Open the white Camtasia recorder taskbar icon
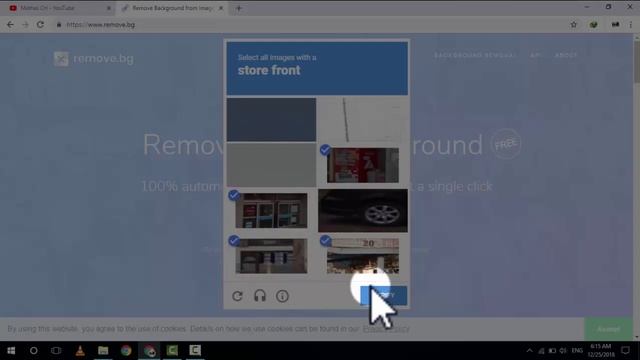 (x=195, y=351)
